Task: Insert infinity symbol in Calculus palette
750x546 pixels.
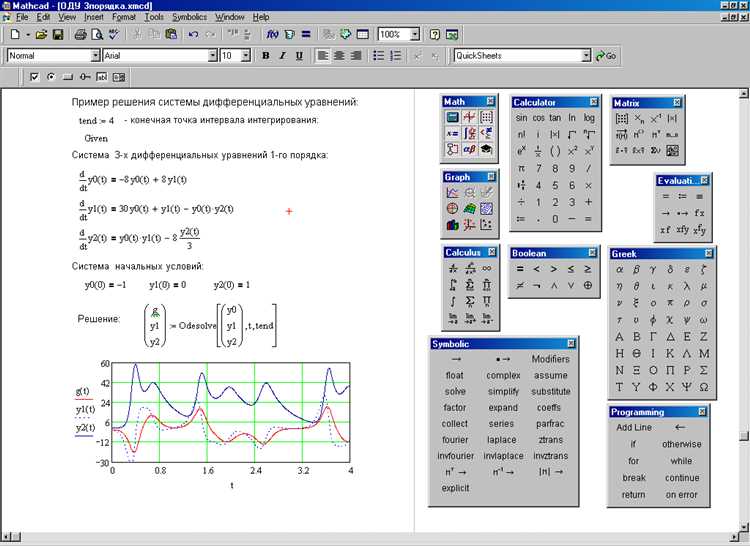Action: (486, 269)
